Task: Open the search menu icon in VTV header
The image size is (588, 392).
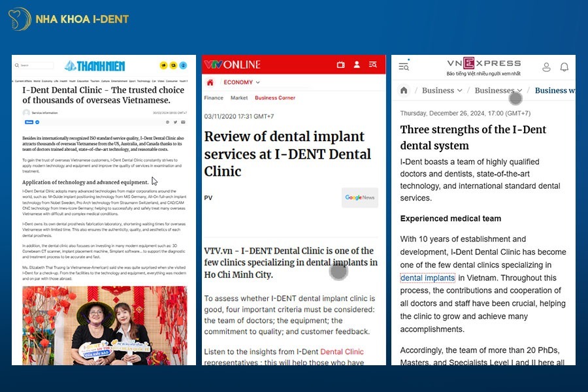Action: 373,65
